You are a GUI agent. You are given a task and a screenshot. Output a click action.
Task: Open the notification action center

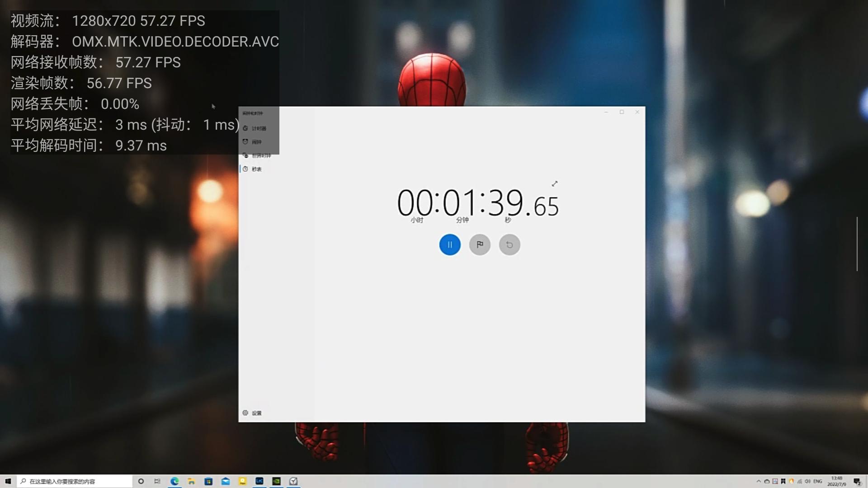click(x=857, y=482)
